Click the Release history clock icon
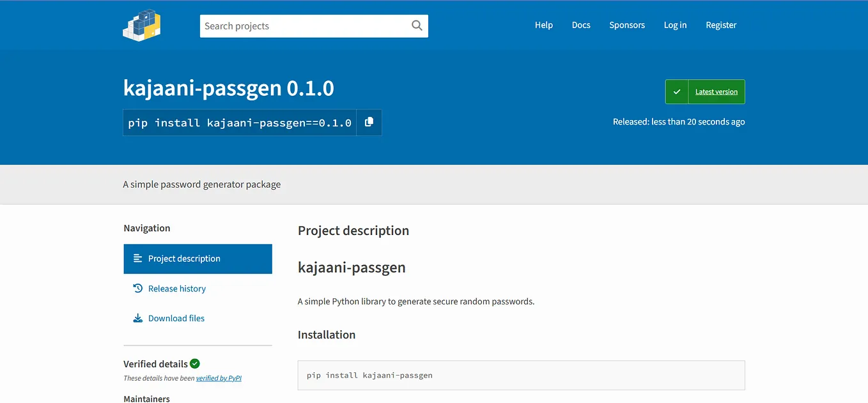The height and width of the screenshot is (403, 868). click(x=137, y=289)
